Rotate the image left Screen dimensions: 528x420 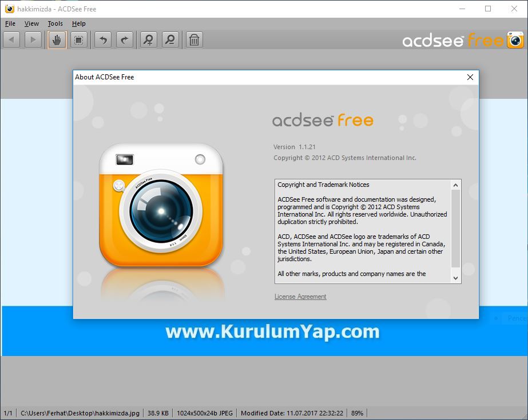tap(103, 40)
